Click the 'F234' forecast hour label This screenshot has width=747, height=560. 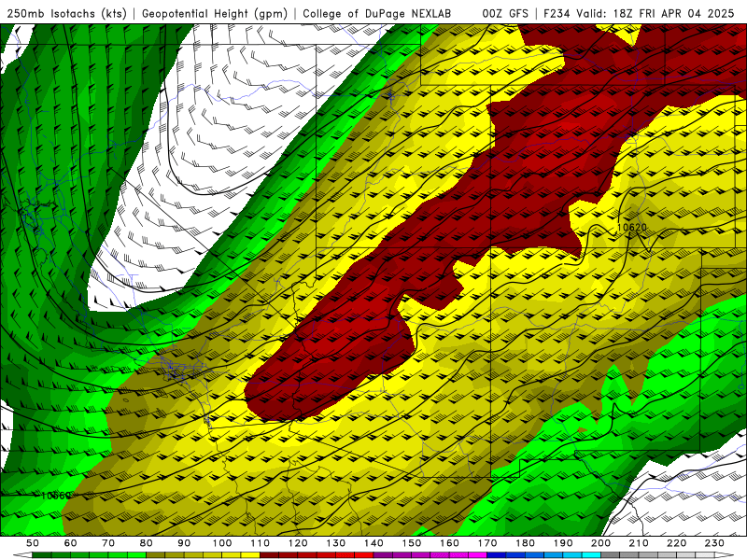[557, 13]
